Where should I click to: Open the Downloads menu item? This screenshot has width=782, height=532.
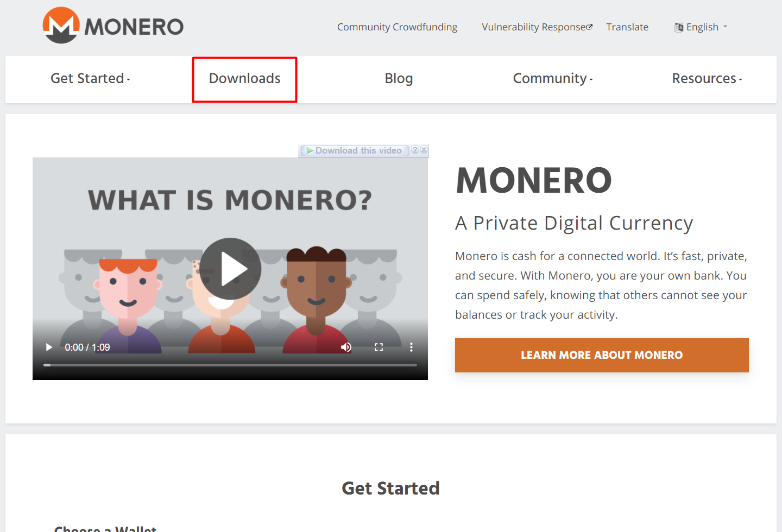point(245,79)
